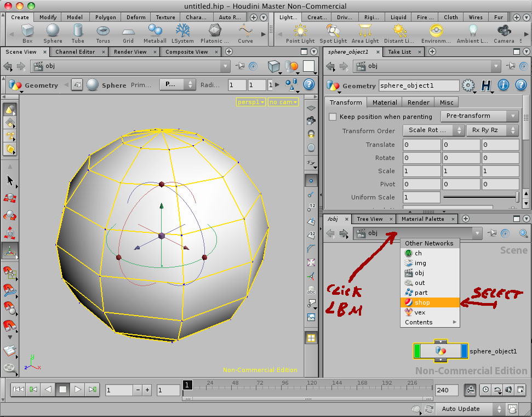
Task: Open the no cam camera menu
Action: click(x=283, y=102)
